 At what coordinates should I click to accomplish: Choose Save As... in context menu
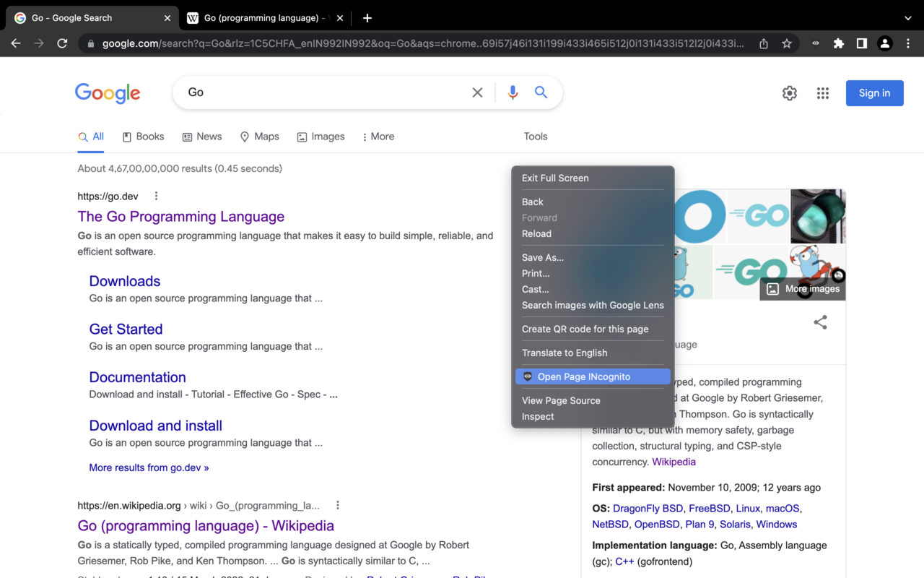pyautogui.click(x=593, y=257)
